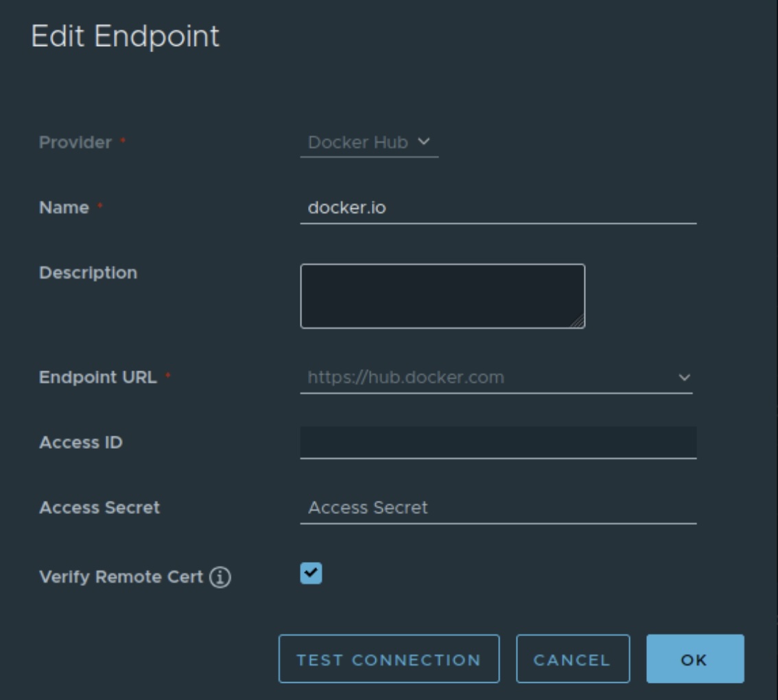The height and width of the screenshot is (700, 778).
Task: Cancel editing the endpoint
Action: pos(572,660)
